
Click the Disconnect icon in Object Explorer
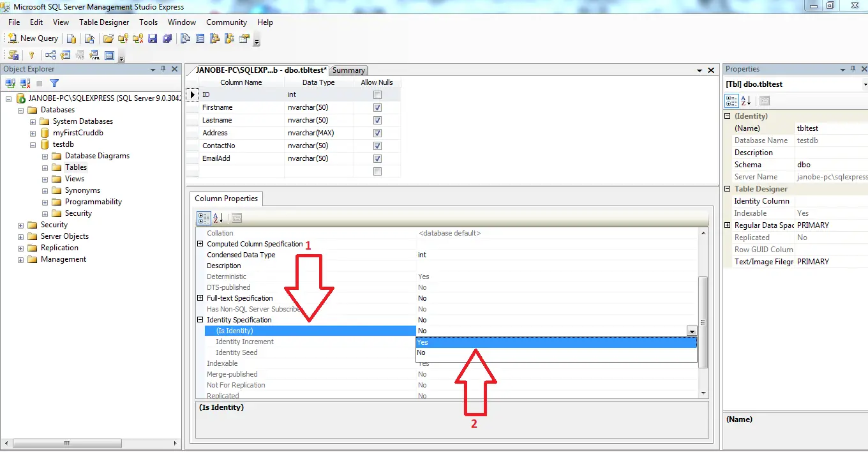pos(25,83)
